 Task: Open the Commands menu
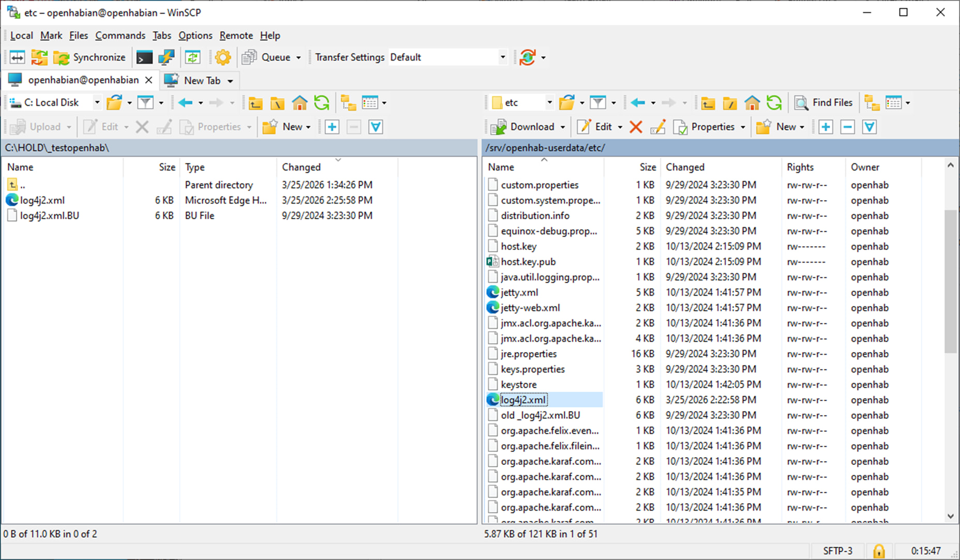(120, 35)
